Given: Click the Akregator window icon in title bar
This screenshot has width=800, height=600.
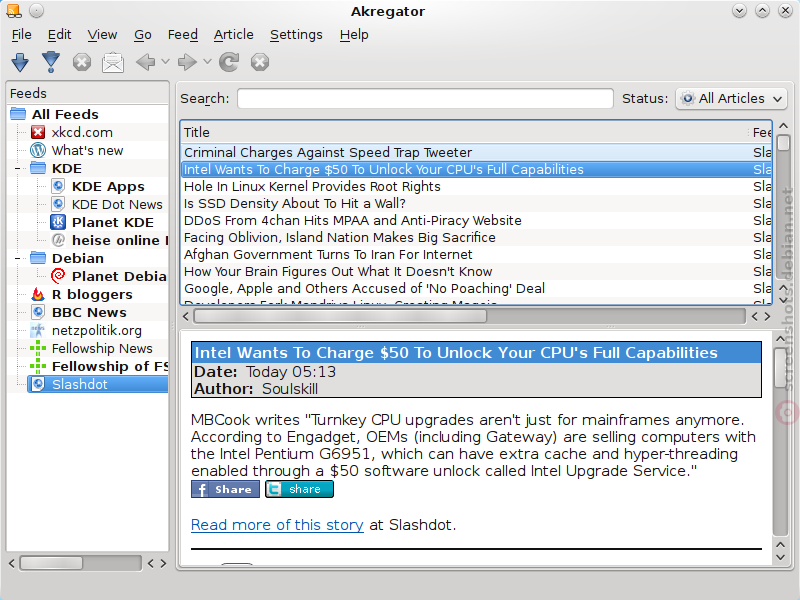Looking at the screenshot, I should (14, 10).
